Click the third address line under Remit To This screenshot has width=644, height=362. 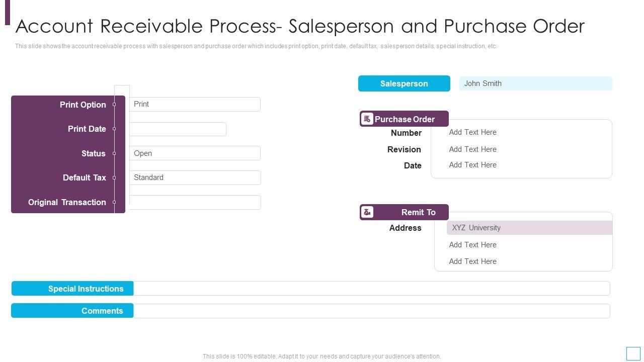[523, 261]
